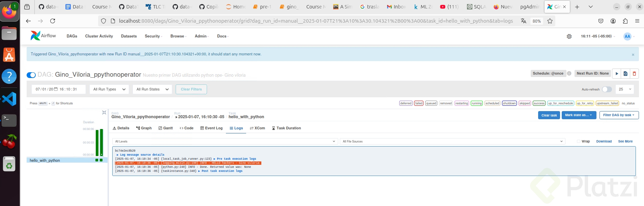Open the Firefox hamburger application menu
The width and height of the screenshot is (644, 206).
click(x=637, y=21)
